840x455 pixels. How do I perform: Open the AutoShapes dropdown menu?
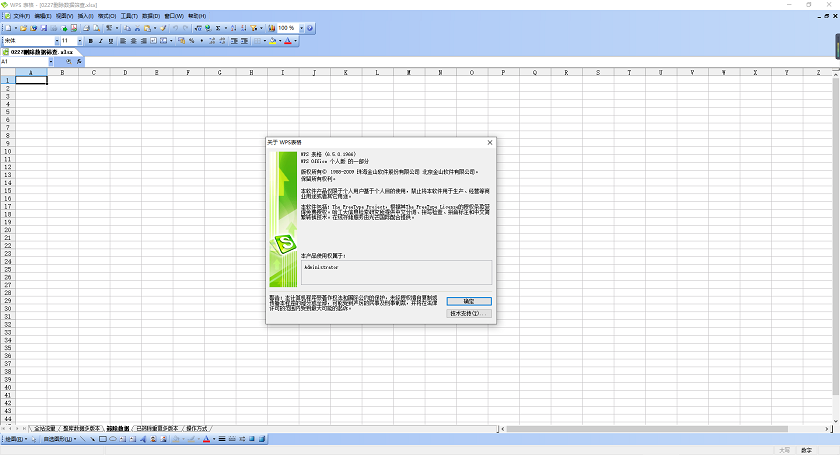(x=59, y=439)
